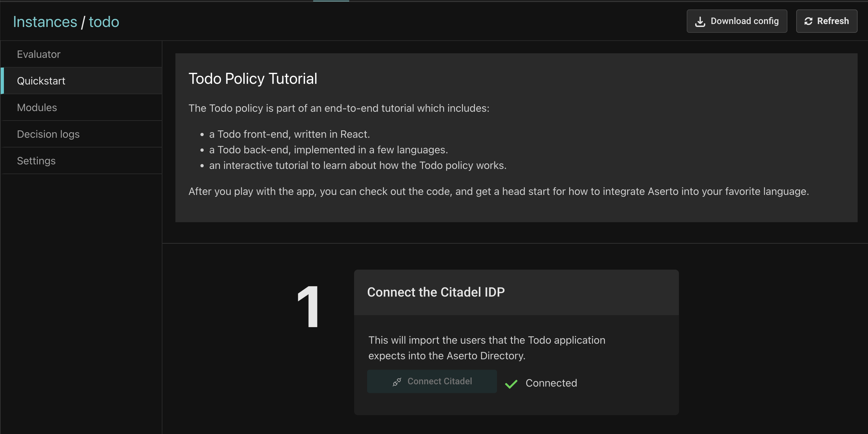The image size is (868, 434).
Task: Click the todo breadcrumb link
Action: coord(104,22)
